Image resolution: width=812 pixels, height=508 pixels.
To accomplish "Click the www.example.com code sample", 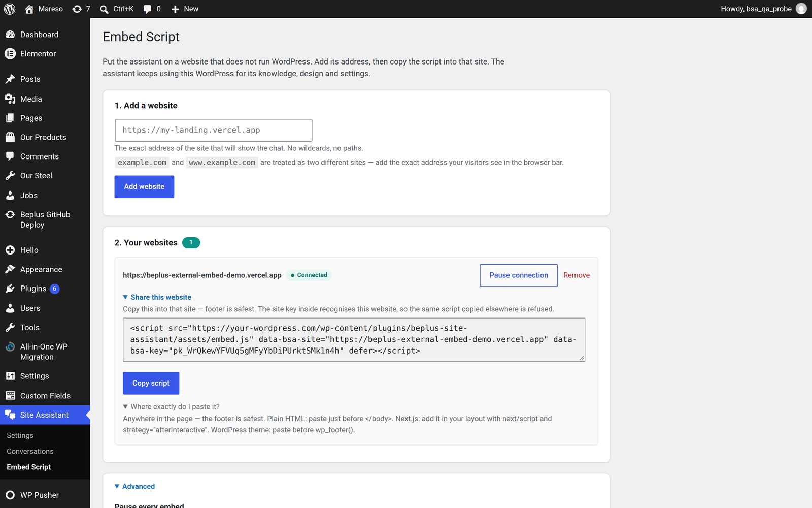I will [x=222, y=163].
